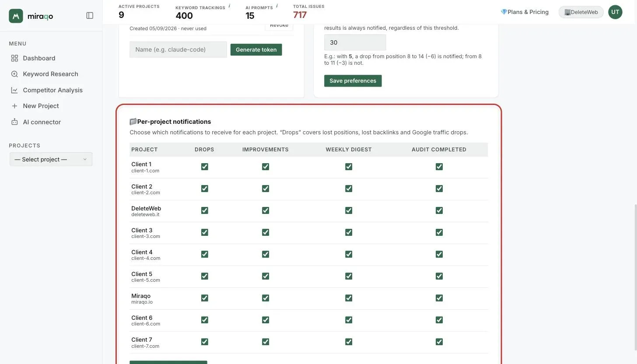Screen dimensions: 637x364
Task: Click the AI Prompts value 15
Action: tap(250, 16)
